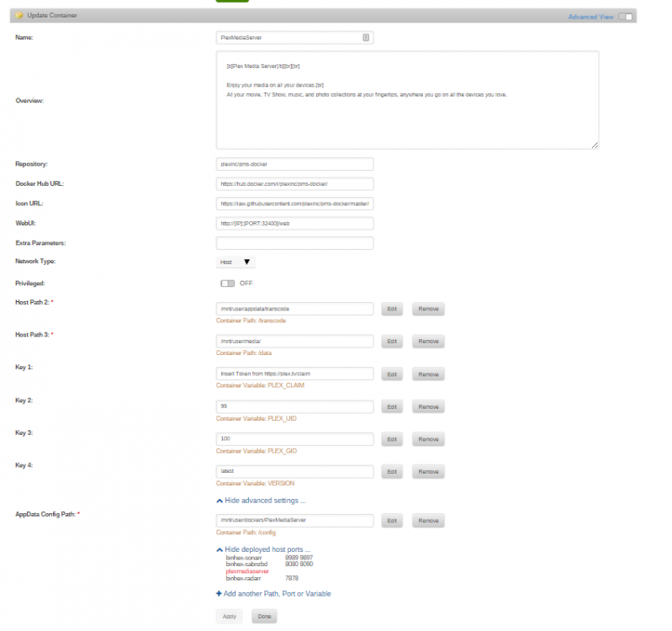Edit AppData Config Path entry
This screenshot has height=631, width=672.
click(392, 521)
